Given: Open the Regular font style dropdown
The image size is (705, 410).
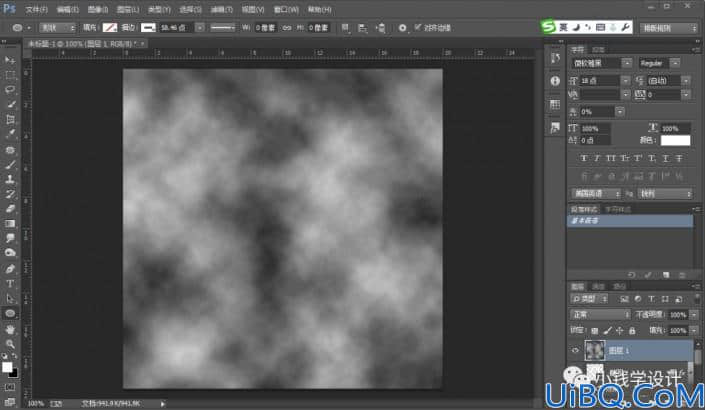Looking at the screenshot, I should 675,63.
